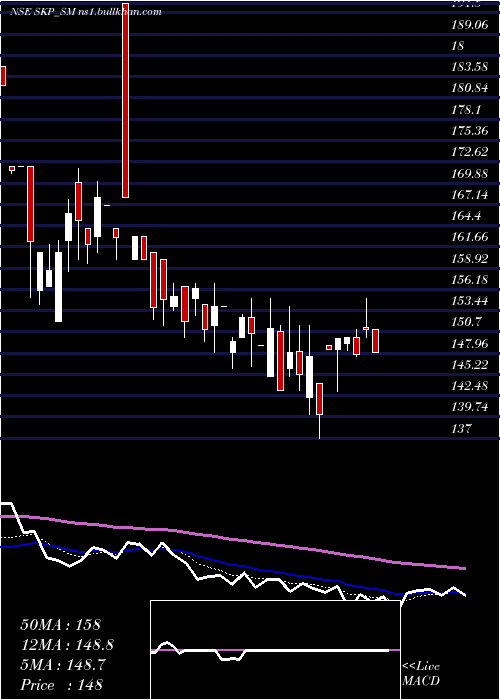Click the pink 50MA line
The image size is (500, 700).
tap(232, 540)
